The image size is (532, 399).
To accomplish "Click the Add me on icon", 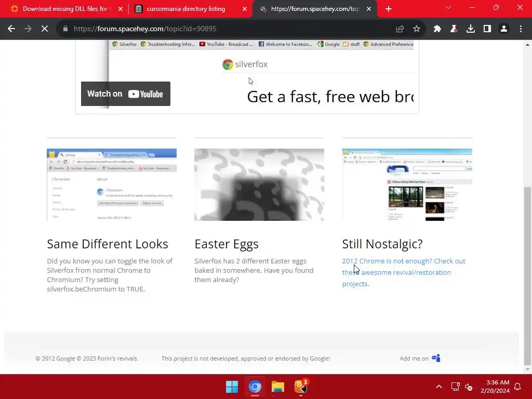I will point(436,358).
